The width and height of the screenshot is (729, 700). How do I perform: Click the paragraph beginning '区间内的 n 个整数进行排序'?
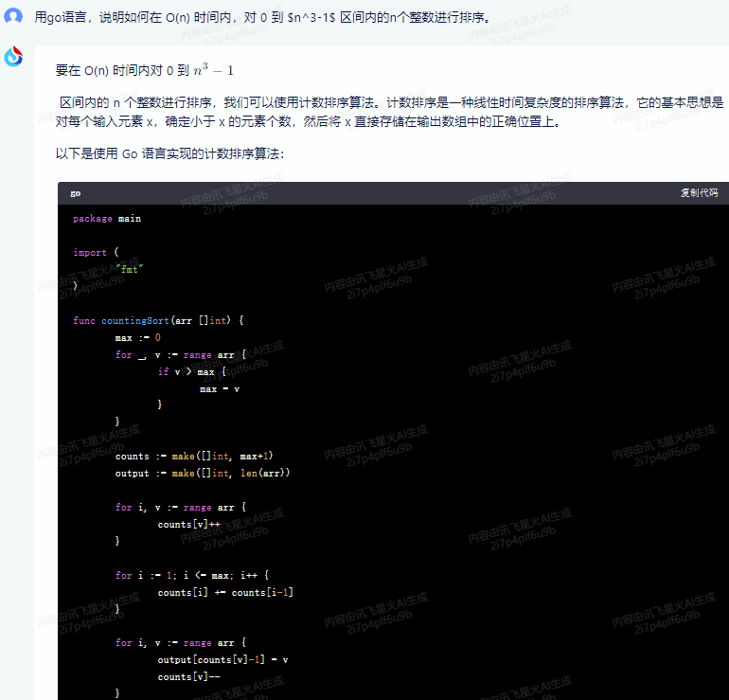[x=390, y=112]
